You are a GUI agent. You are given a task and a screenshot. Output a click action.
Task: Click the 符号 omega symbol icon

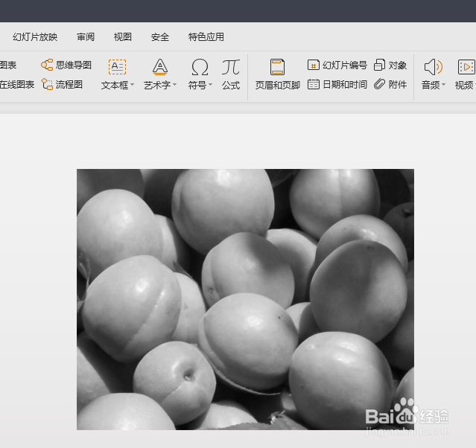200,67
